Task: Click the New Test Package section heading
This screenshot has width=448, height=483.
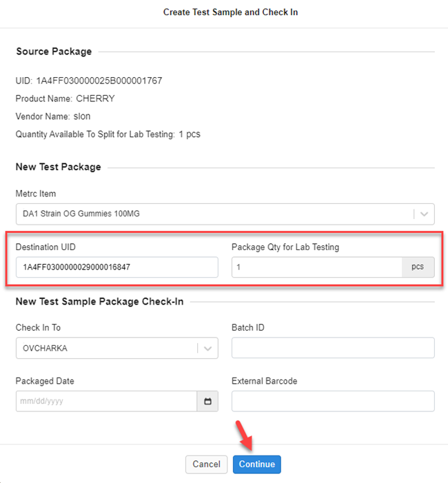Action: pyautogui.click(x=58, y=167)
